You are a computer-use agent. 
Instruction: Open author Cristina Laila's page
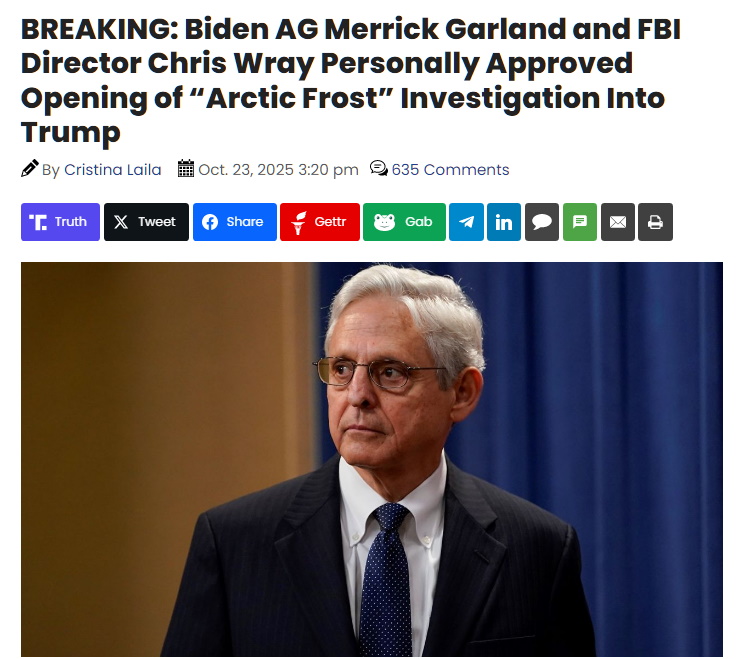[113, 170]
